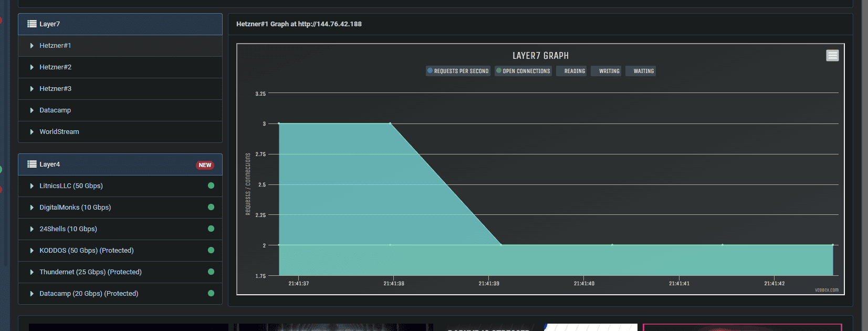
Task: Open DigitalMonks (10 Gbps) entry
Action: click(x=120, y=208)
